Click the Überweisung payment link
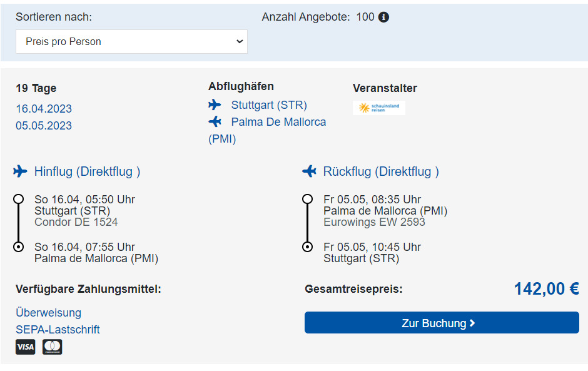 [48, 312]
